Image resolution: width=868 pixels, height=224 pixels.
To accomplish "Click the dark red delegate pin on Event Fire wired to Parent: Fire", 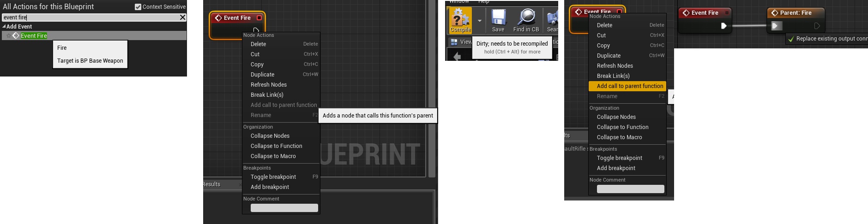I will [x=727, y=13].
